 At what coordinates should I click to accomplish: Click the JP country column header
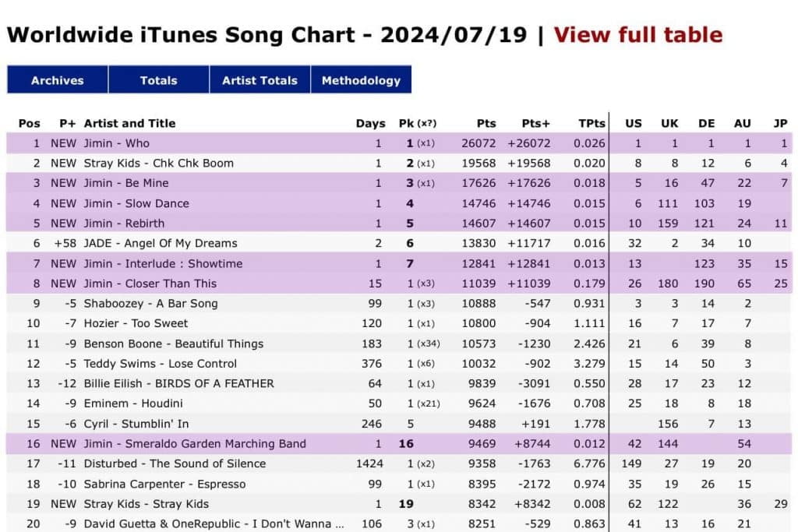780,123
